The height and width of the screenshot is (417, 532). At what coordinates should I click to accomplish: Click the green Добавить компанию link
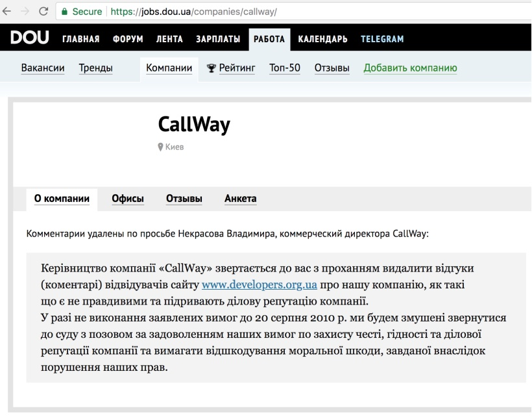410,68
